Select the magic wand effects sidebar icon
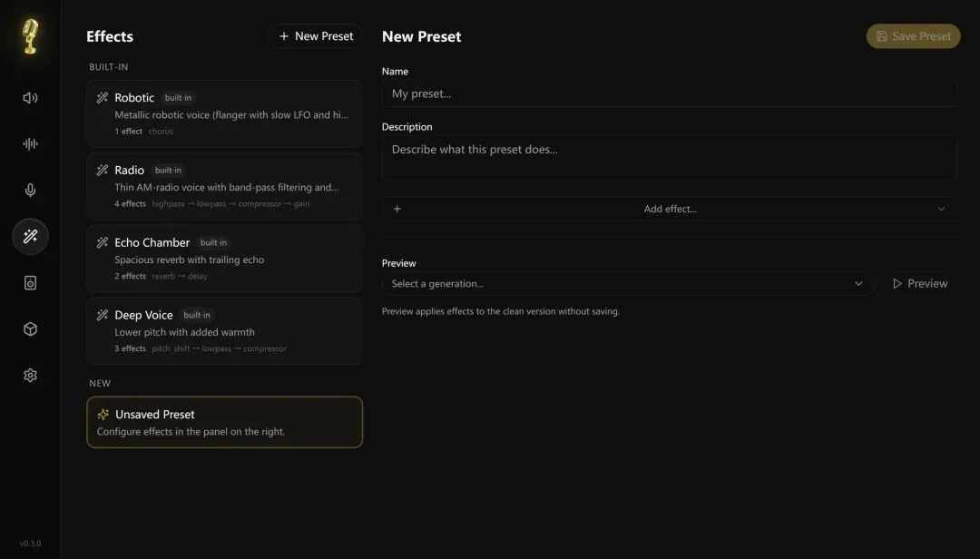The height and width of the screenshot is (559, 980). 30,237
